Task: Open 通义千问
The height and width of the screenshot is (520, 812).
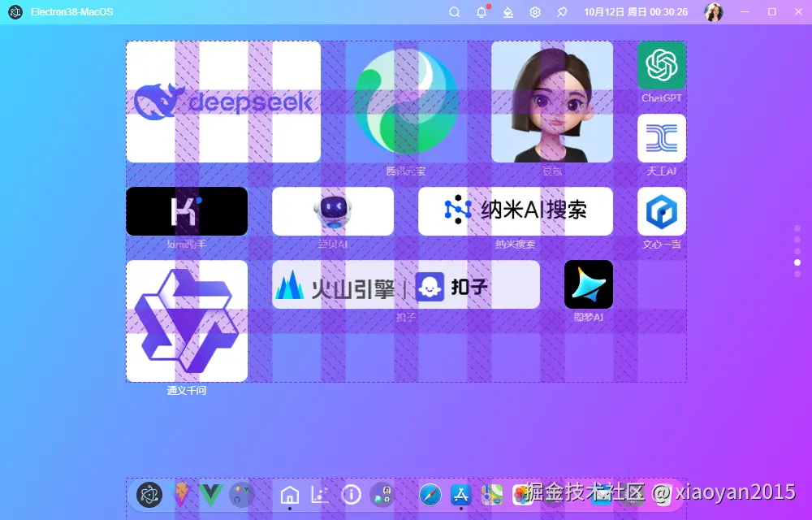Action: tap(186, 320)
